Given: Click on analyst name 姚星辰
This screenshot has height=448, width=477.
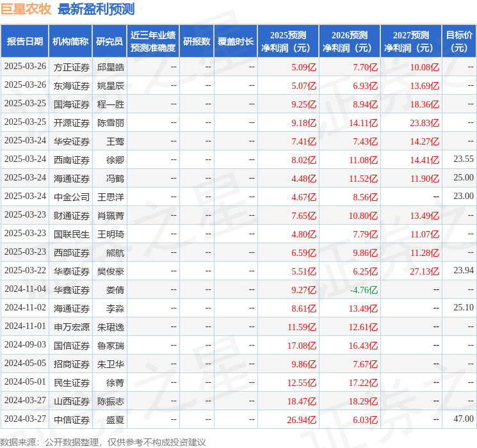Looking at the screenshot, I should (110, 85).
